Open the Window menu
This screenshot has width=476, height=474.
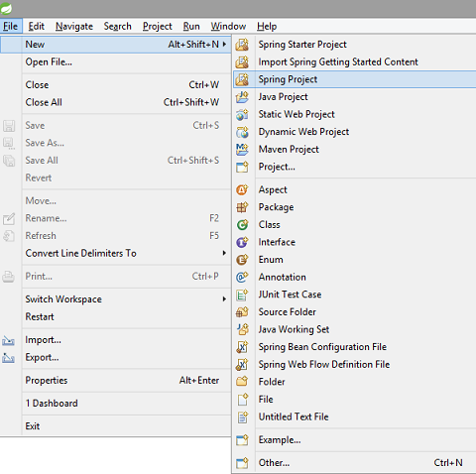pyautogui.click(x=228, y=26)
